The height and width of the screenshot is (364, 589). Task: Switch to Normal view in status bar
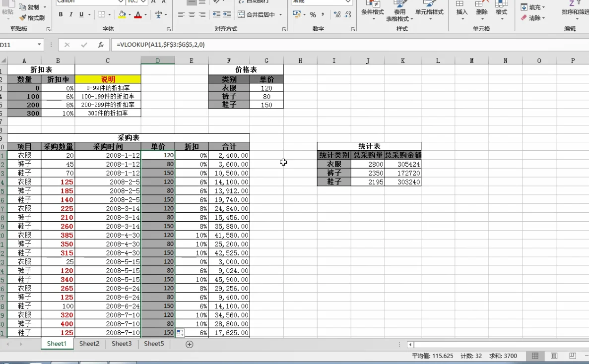pyautogui.click(x=535, y=356)
